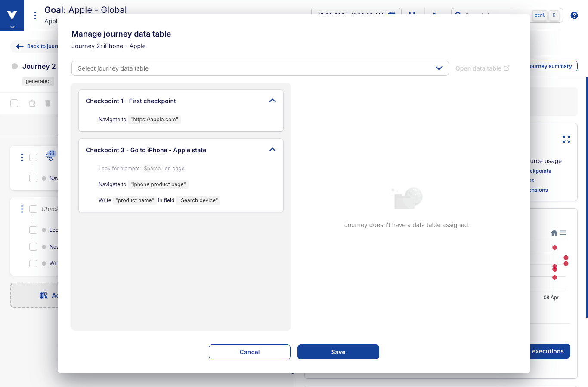Toggle checkbox of the Check checkpoint row
The image size is (588, 387).
pos(33,209)
